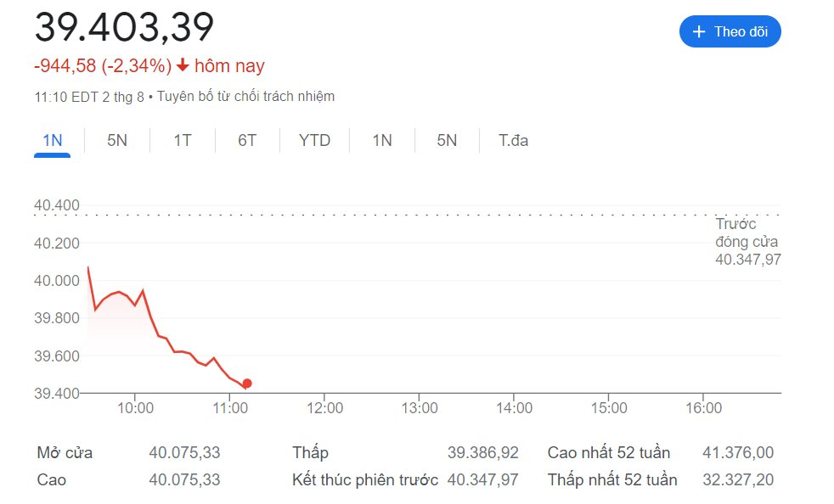Click the Trước đóng cửa 40.347,97 label
Screen dimensions: 834x504
point(747,241)
